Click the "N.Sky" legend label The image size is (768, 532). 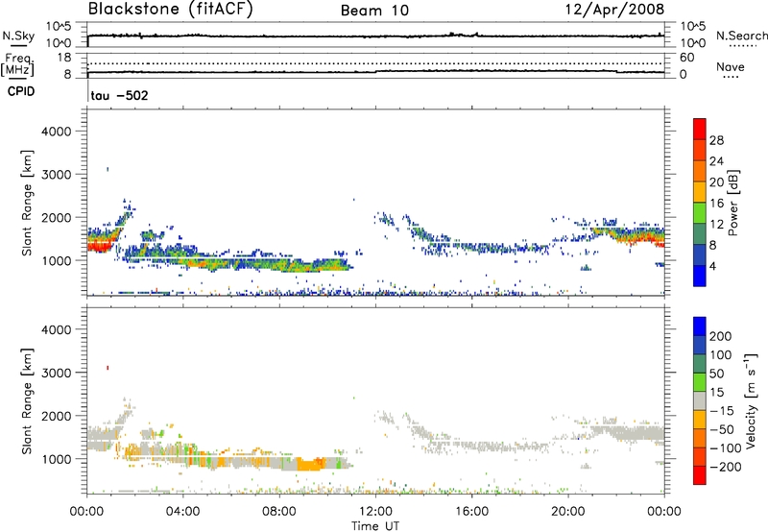click(18, 36)
